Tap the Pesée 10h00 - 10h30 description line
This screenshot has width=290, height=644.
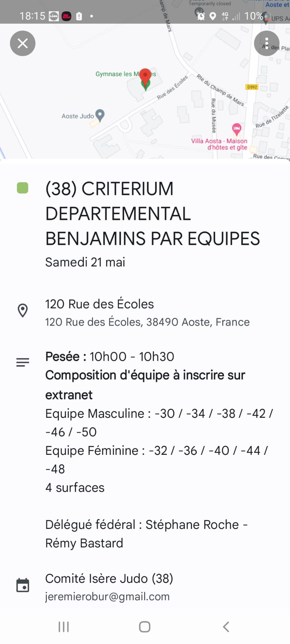[110, 357]
